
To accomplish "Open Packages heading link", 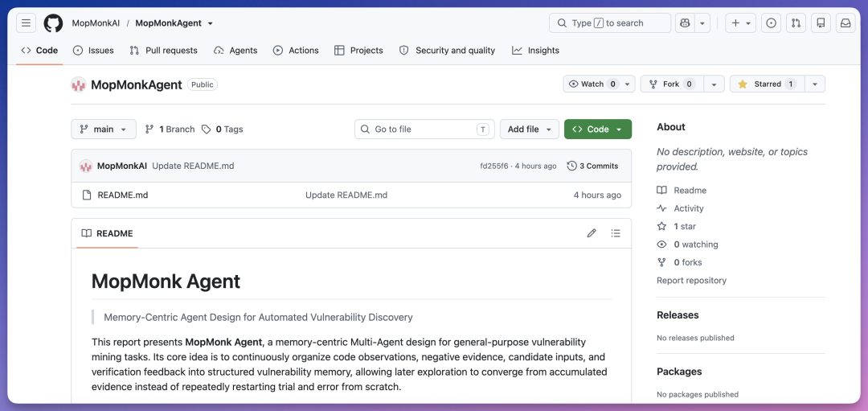I will tap(679, 372).
